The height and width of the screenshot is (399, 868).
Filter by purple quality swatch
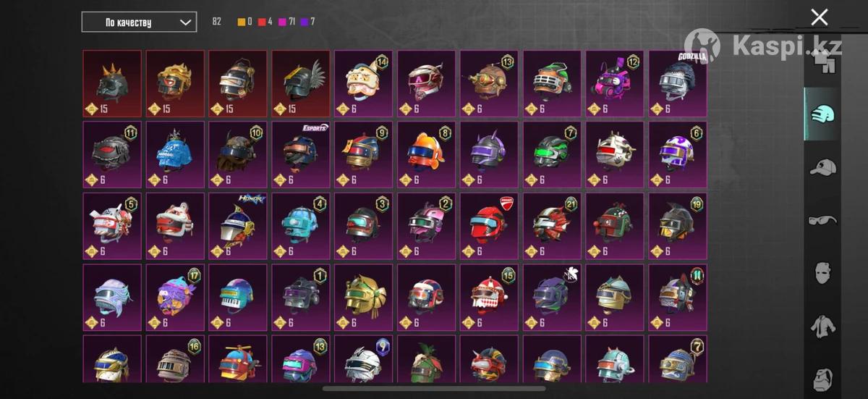tap(305, 22)
